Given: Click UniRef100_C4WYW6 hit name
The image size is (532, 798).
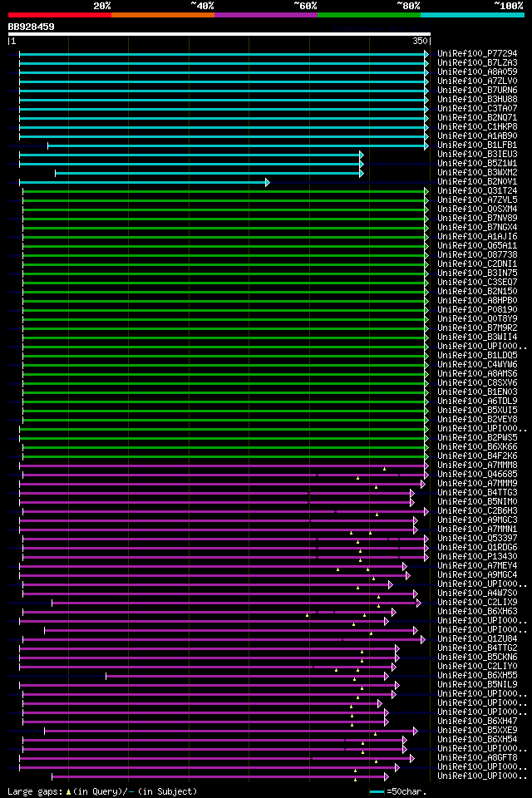Looking at the screenshot, I should tap(477, 364).
